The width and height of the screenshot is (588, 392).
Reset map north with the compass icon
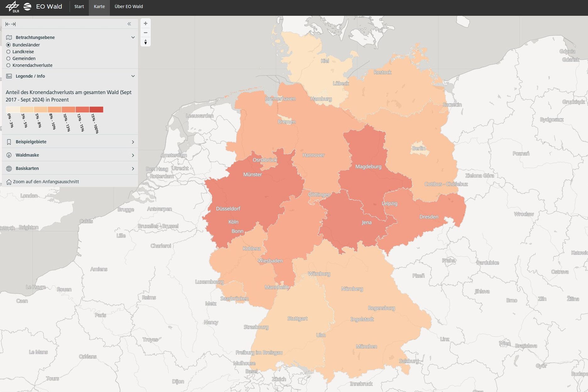point(145,42)
